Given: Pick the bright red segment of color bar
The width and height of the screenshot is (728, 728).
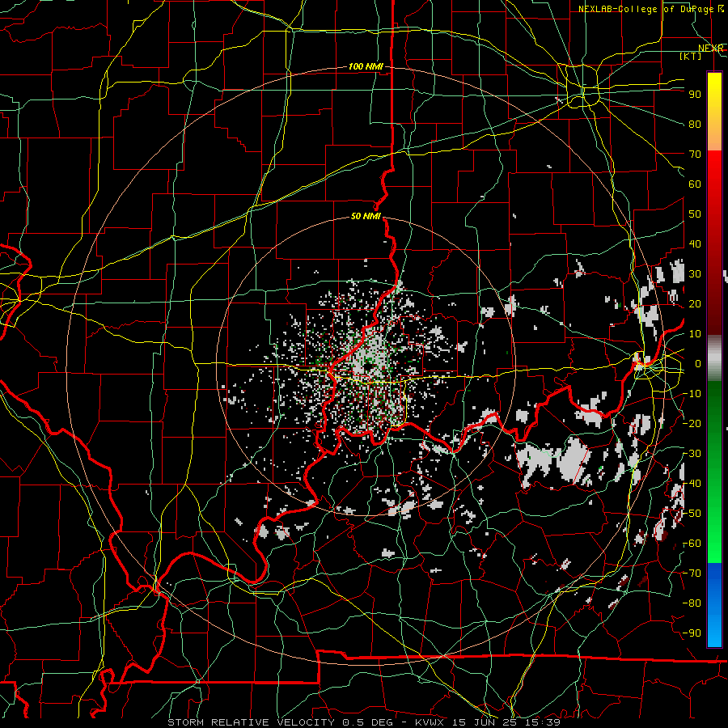Looking at the screenshot, I should (714, 170).
